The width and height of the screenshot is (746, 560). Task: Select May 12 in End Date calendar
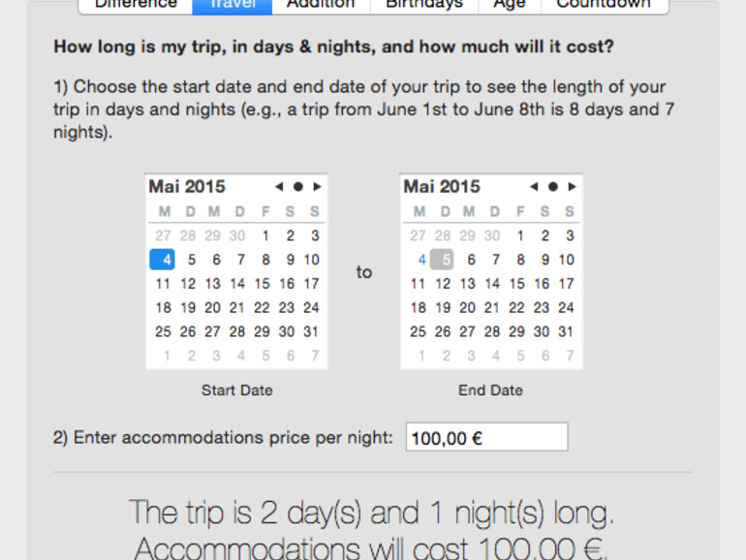443,284
